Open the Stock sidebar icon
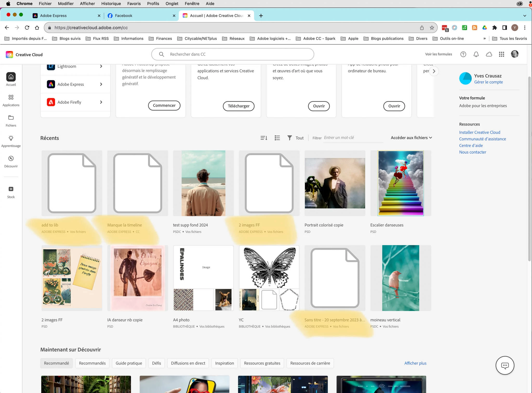This screenshot has height=393, width=532. 11,189
